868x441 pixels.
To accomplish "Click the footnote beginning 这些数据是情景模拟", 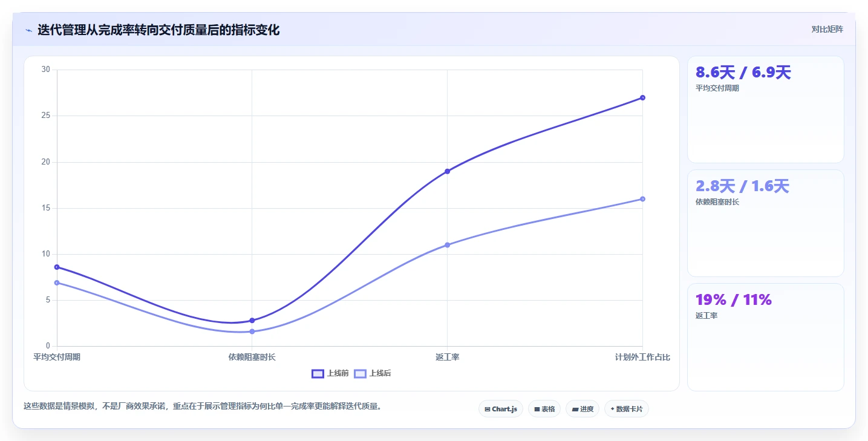I will point(203,406).
